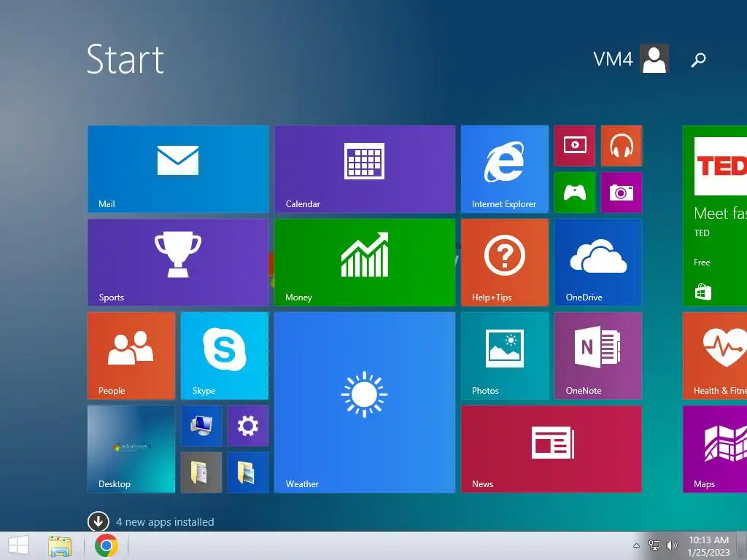Viewport: 747px width, 560px height.
Task: Open the Camera tile
Action: coord(622,192)
